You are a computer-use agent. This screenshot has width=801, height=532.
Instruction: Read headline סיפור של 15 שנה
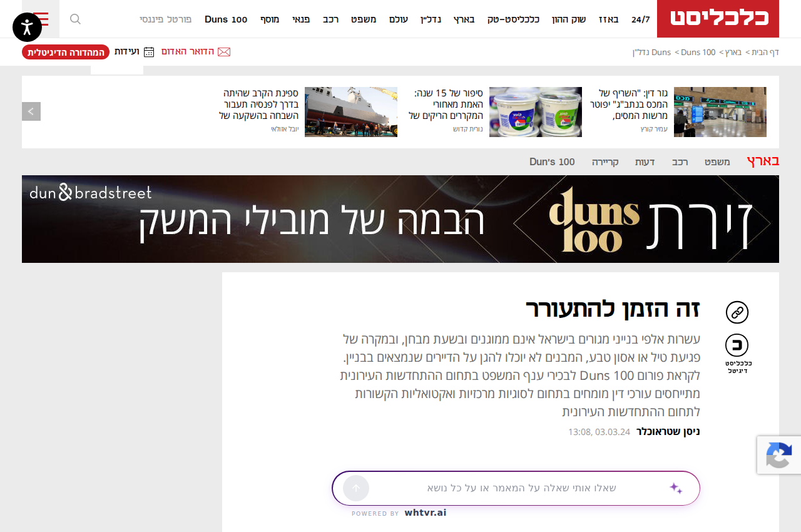(x=446, y=105)
